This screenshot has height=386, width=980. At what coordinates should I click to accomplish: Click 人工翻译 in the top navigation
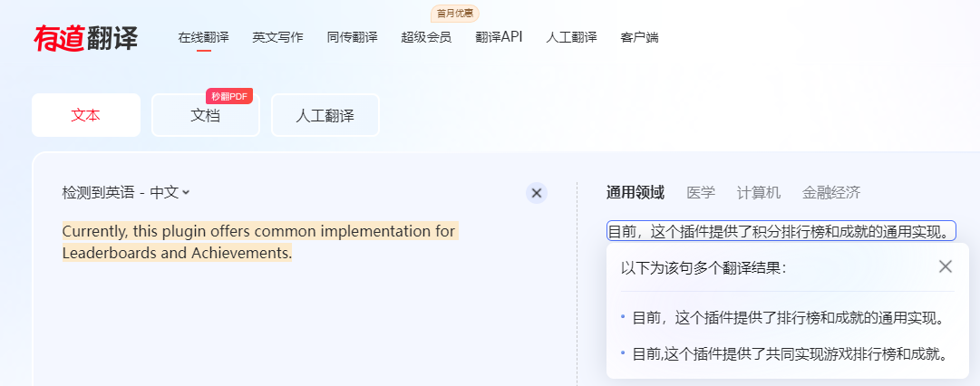tap(571, 37)
